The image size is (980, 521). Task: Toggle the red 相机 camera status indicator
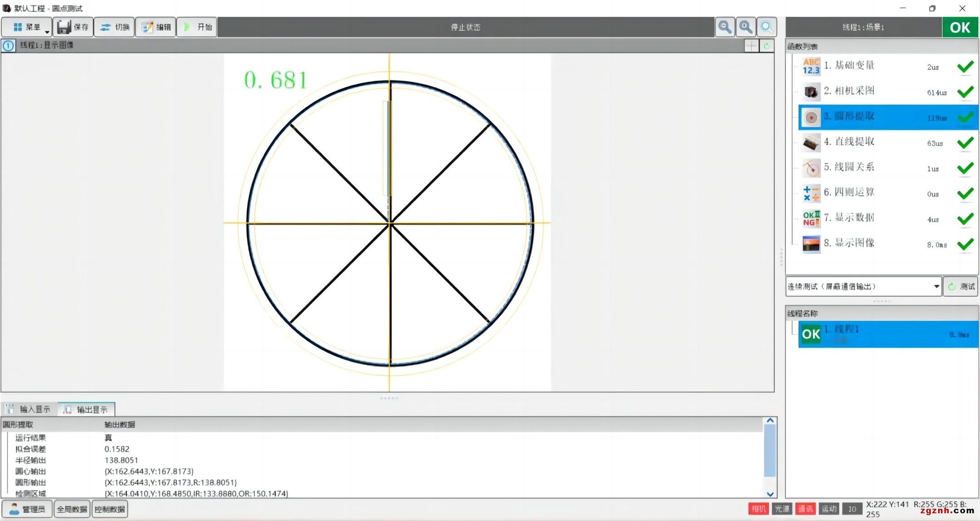pos(758,509)
